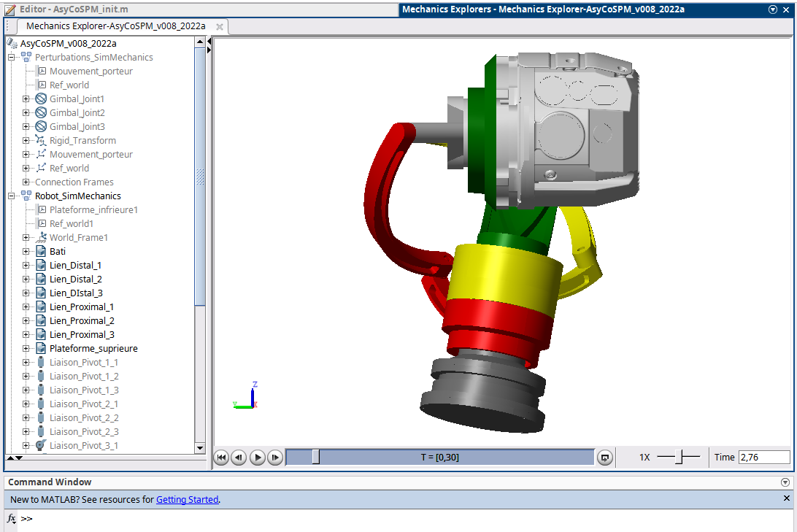Step animation one frame forward
The height and width of the screenshot is (532, 797).
click(275, 458)
